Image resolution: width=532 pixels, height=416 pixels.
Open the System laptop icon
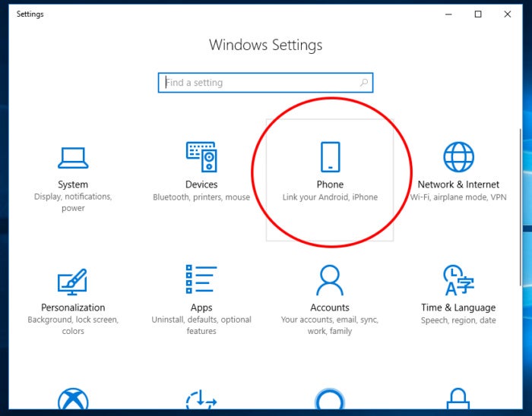(73, 158)
